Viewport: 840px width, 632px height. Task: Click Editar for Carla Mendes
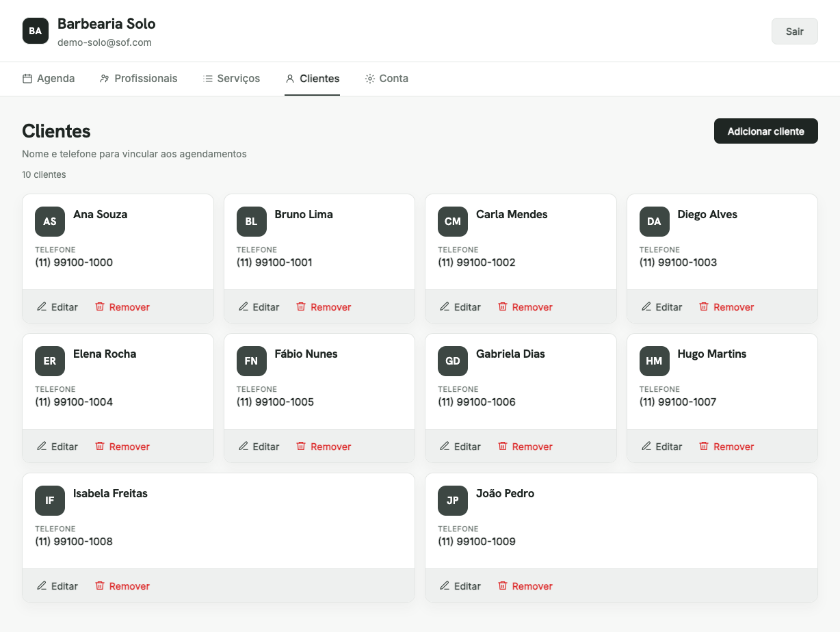tap(460, 307)
